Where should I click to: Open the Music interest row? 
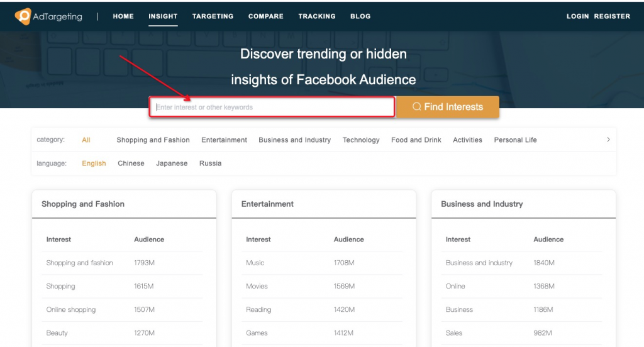click(324, 263)
